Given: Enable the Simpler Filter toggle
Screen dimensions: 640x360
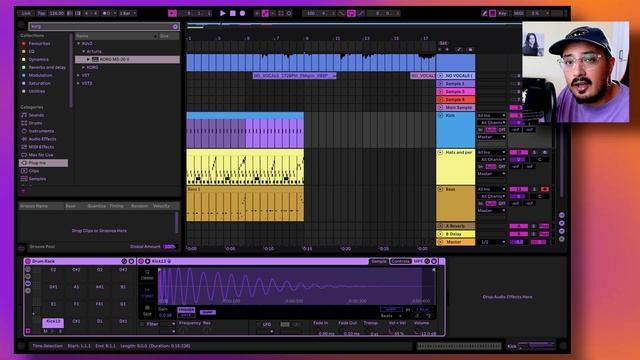Looking at the screenshot, I should coord(142,324).
